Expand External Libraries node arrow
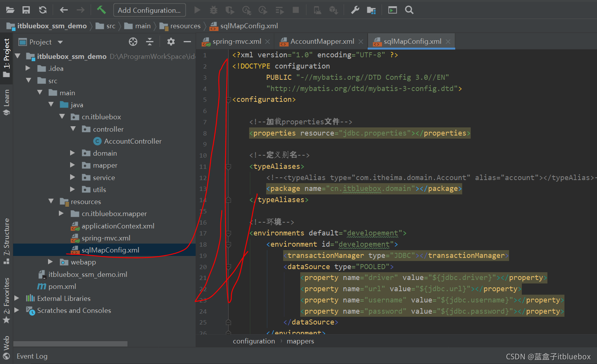The image size is (597, 364). (17, 298)
